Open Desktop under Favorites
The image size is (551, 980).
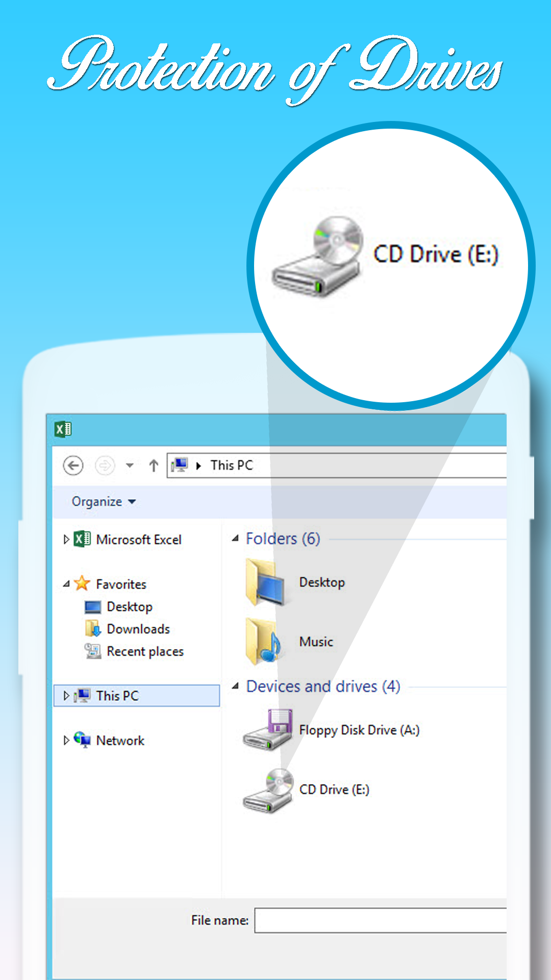click(130, 607)
